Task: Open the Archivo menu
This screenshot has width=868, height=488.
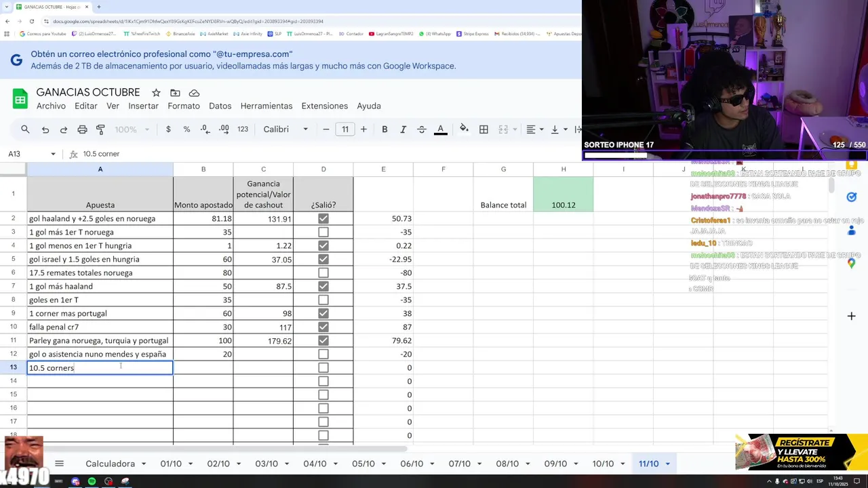Action: 51,106
